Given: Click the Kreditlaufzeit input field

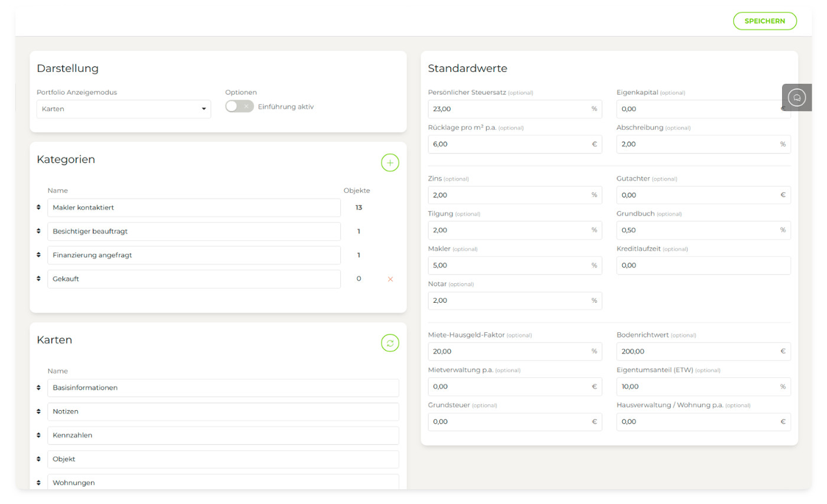Looking at the screenshot, I should pyautogui.click(x=703, y=266).
